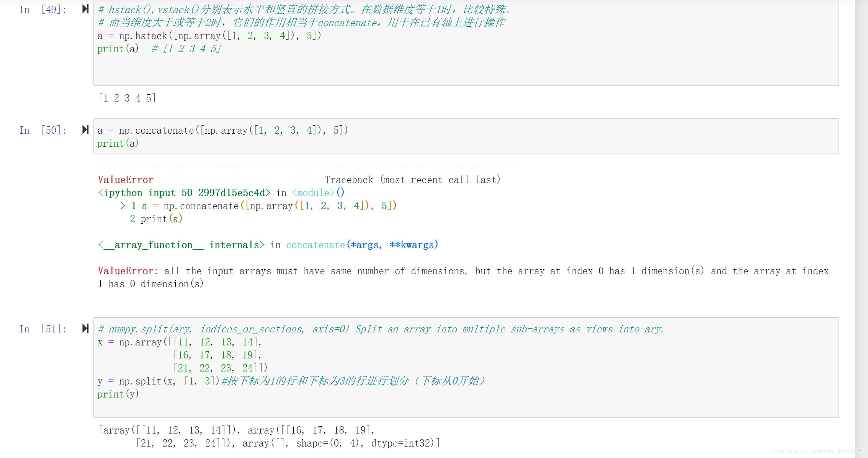
Task: Click the ValueError dimensions message
Action: pos(463,277)
